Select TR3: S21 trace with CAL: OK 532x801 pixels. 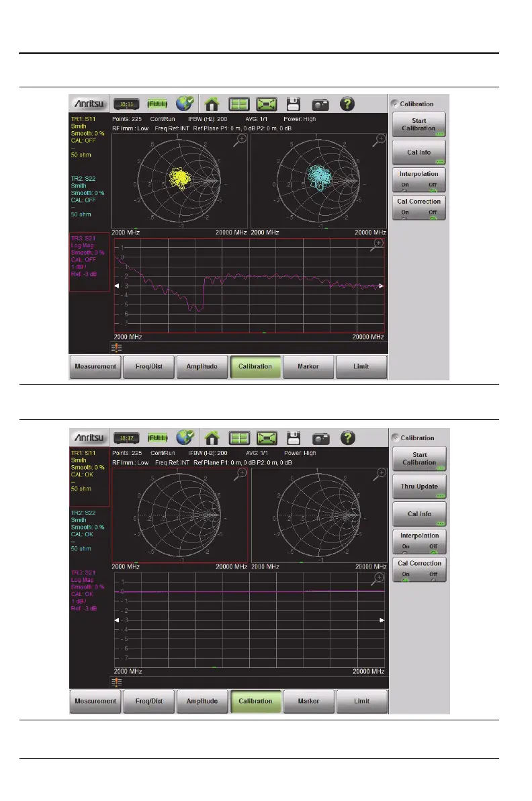(89, 591)
